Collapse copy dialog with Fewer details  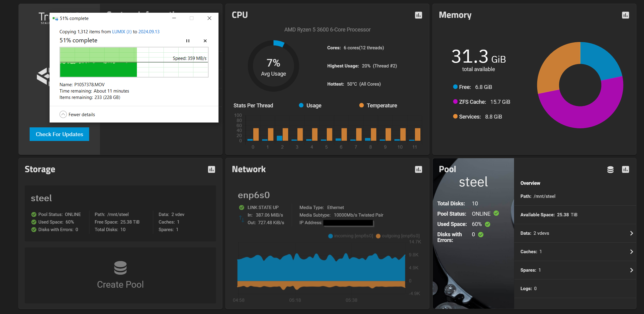coord(77,114)
